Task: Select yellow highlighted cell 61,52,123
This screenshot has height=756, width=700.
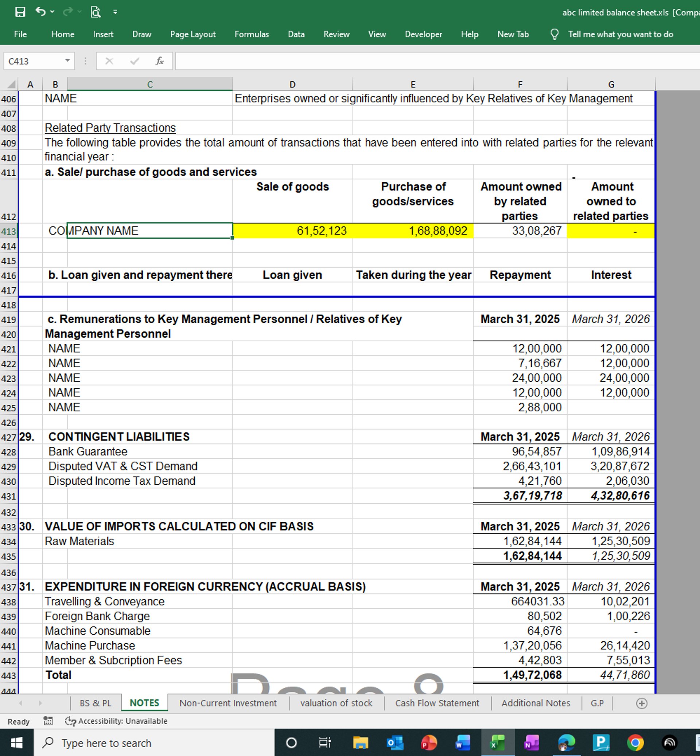Action: pyautogui.click(x=292, y=231)
